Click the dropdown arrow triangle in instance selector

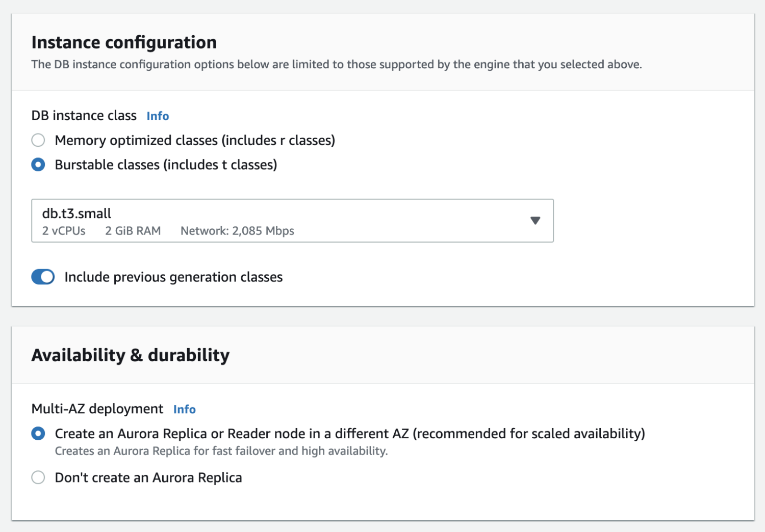click(535, 221)
